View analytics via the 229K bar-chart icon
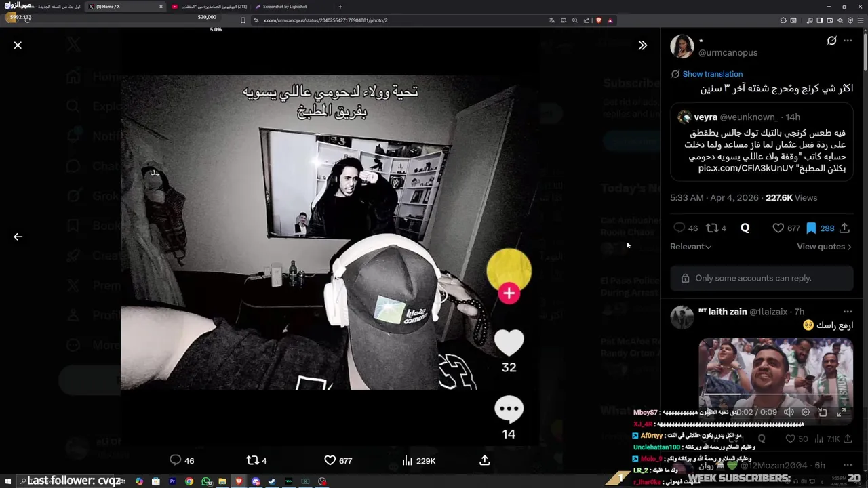This screenshot has width=868, height=488. click(x=407, y=460)
